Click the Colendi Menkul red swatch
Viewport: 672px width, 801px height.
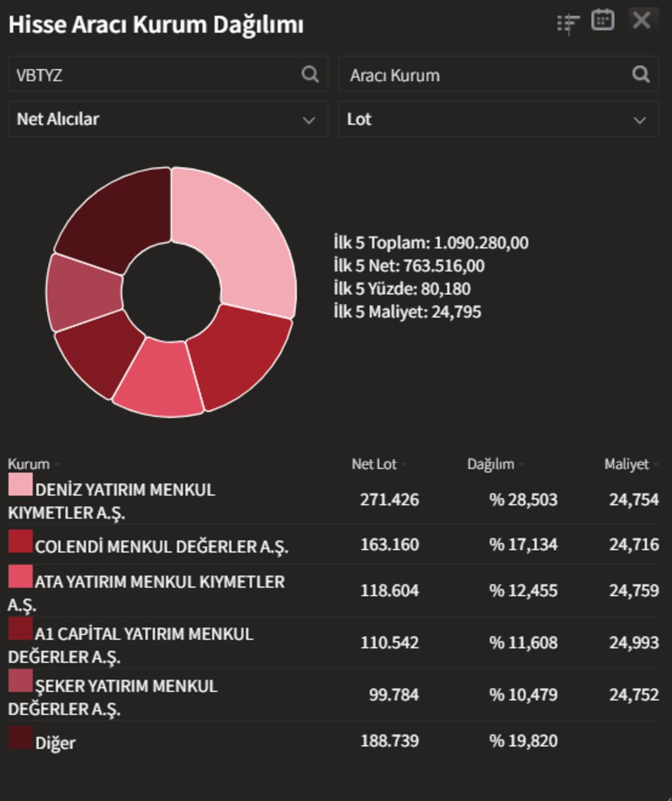point(20,541)
